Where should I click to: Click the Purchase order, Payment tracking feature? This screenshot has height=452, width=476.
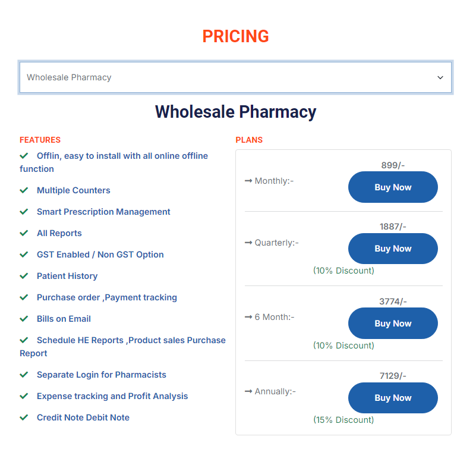[x=107, y=297]
